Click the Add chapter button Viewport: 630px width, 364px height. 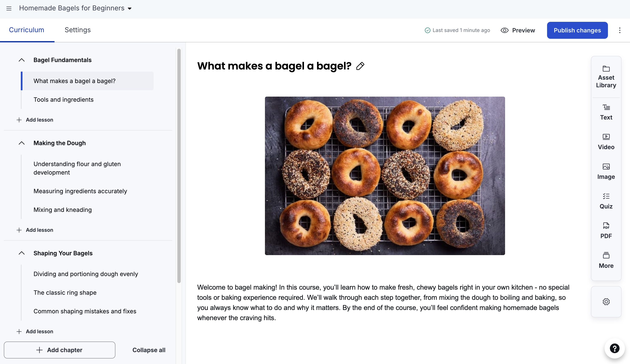[x=59, y=350]
